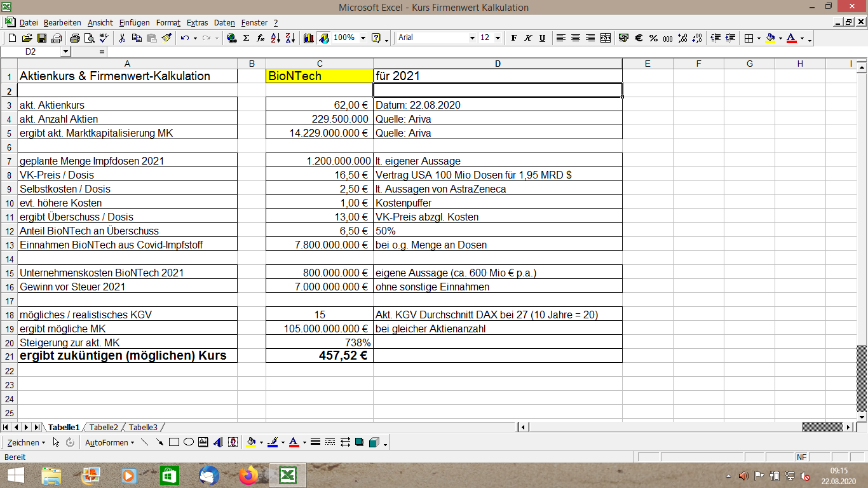Open the Datei menu
The height and width of the screenshot is (488, 868).
pos(29,22)
